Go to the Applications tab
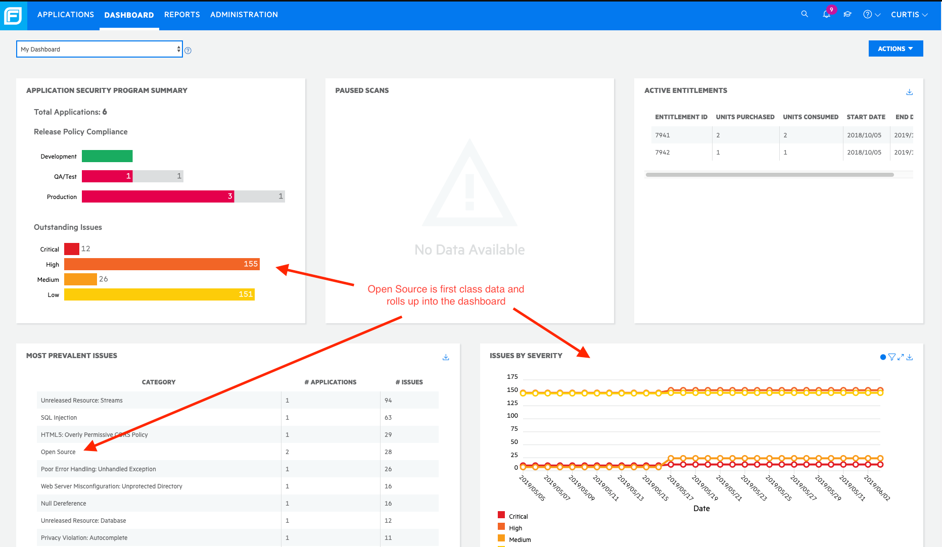The image size is (942, 547). click(65, 15)
